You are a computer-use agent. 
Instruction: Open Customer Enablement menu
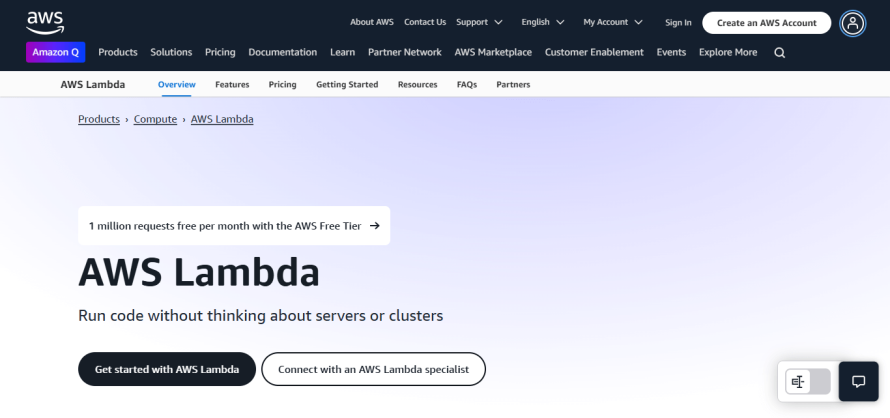(x=594, y=52)
